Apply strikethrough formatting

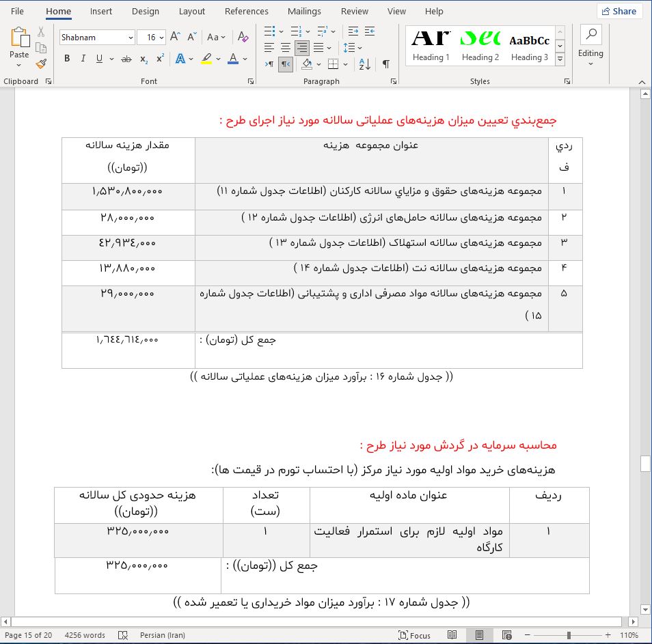[126, 59]
